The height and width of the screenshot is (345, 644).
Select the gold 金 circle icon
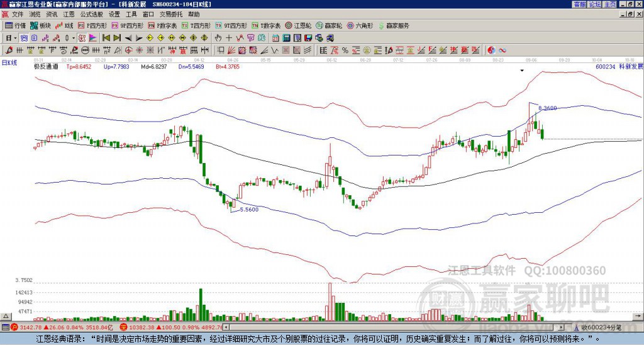click(367, 50)
